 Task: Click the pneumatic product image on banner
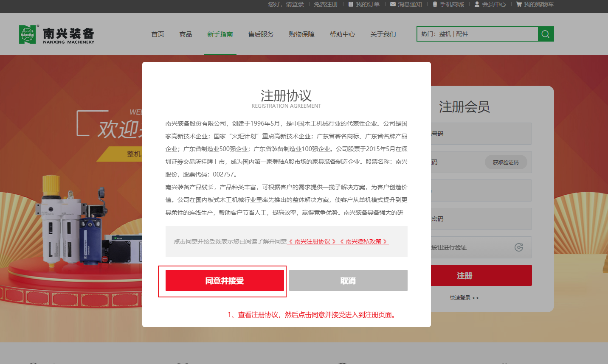pyautogui.click(x=89, y=221)
